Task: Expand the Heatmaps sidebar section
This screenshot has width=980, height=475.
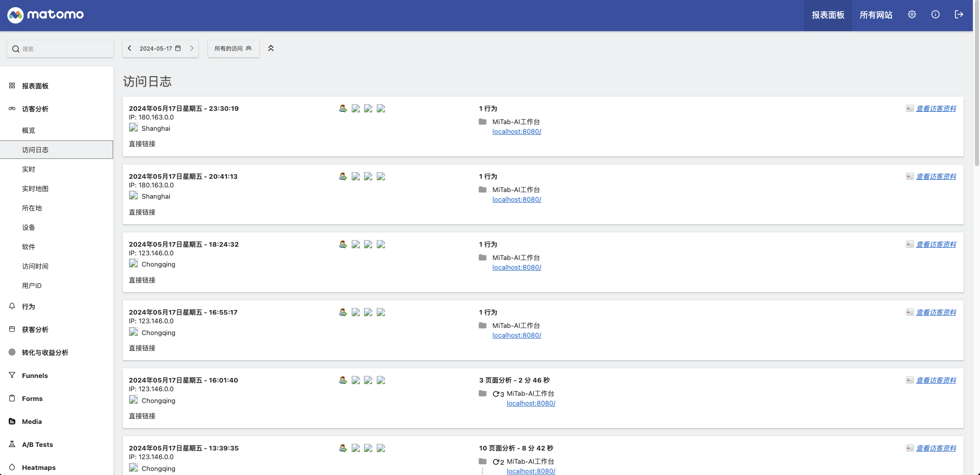Action: tap(39, 467)
